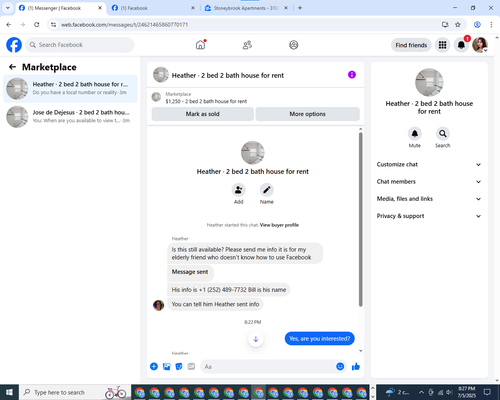Open the emoji picker
This screenshot has width=500, height=400.
point(340,367)
